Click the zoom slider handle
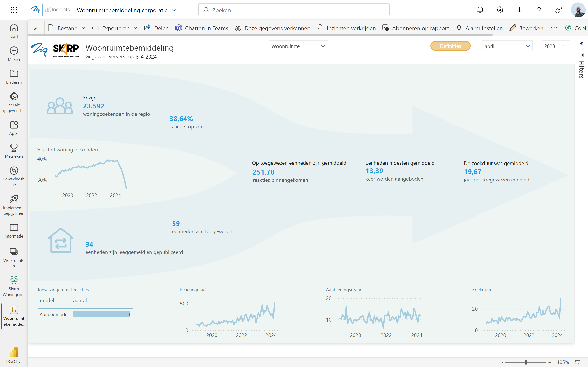Image resolution: width=588 pixels, height=367 pixels. coord(526,362)
